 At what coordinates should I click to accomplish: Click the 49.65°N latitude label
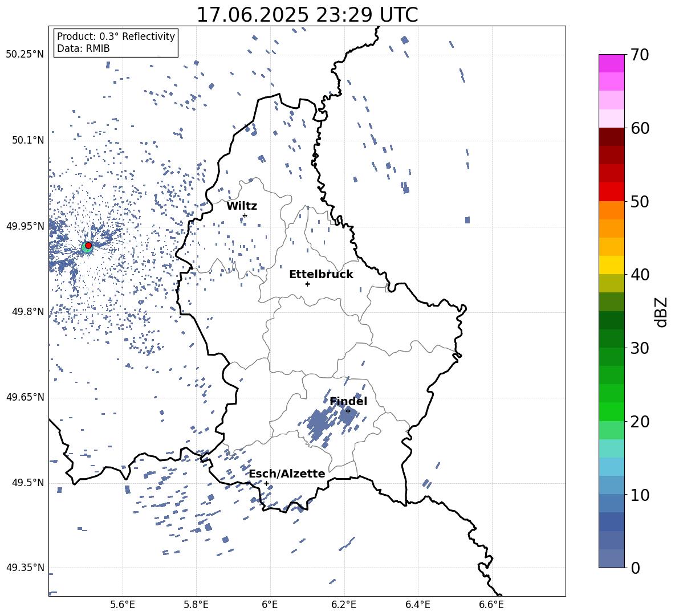(x=25, y=397)
